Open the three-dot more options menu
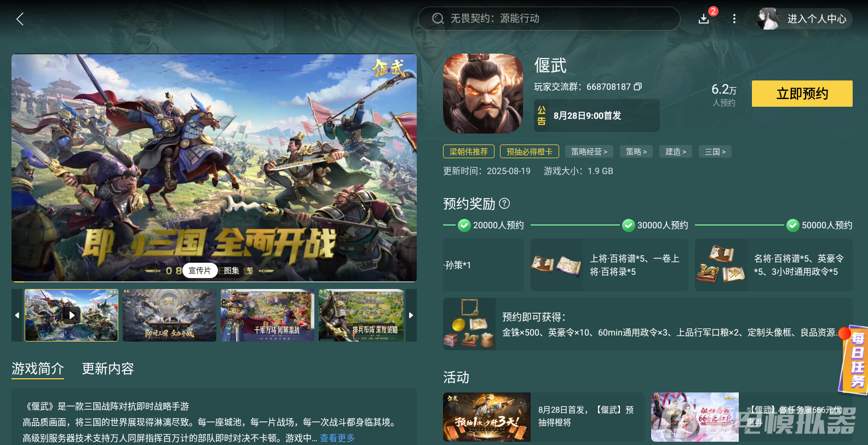 click(x=734, y=19)
